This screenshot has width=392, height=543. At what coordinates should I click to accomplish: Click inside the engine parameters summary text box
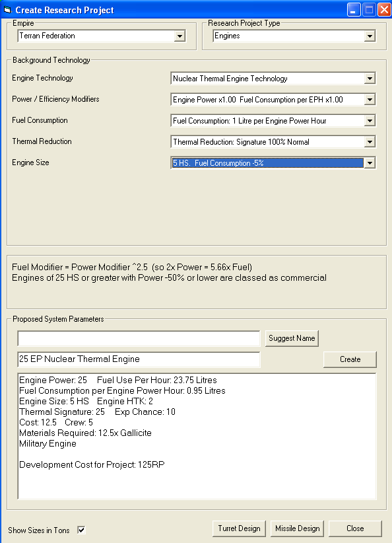197,437
